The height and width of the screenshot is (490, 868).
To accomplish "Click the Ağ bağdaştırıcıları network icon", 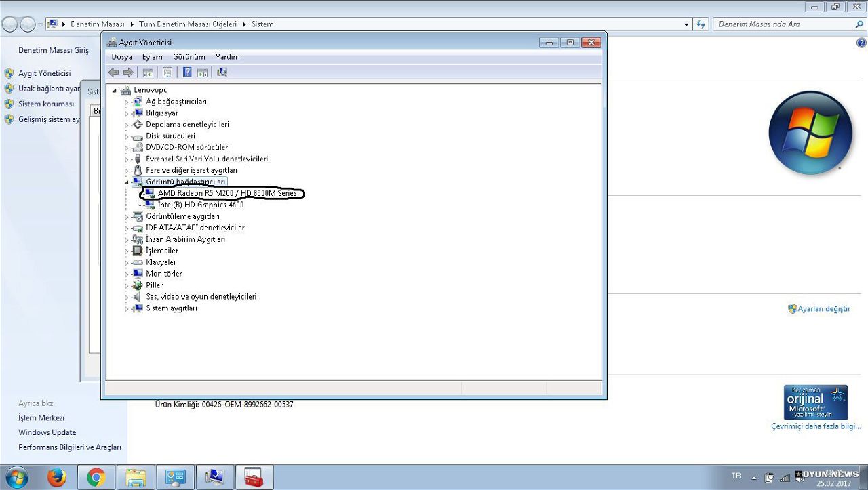I will click(138, 101).
